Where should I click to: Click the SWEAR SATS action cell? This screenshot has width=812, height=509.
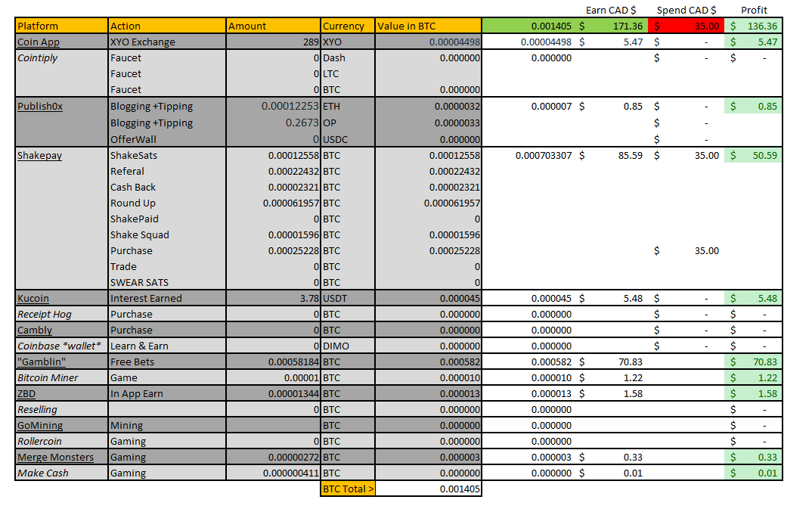tap(167, 283)
